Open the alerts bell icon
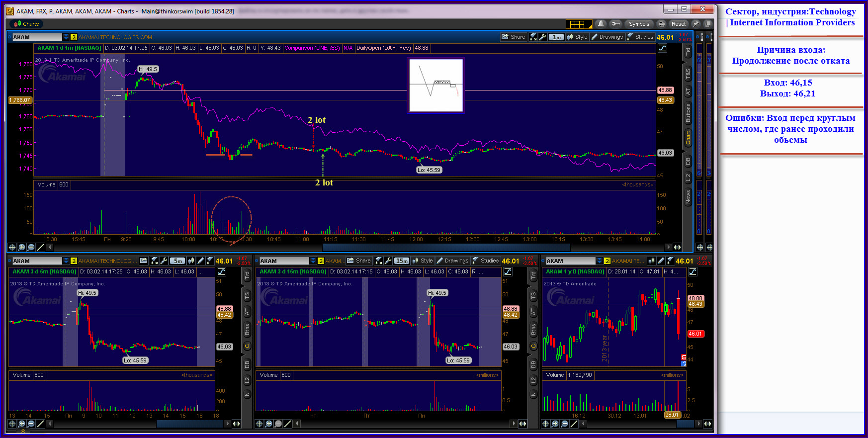868x438 pixels. click(x=601, y=24)
